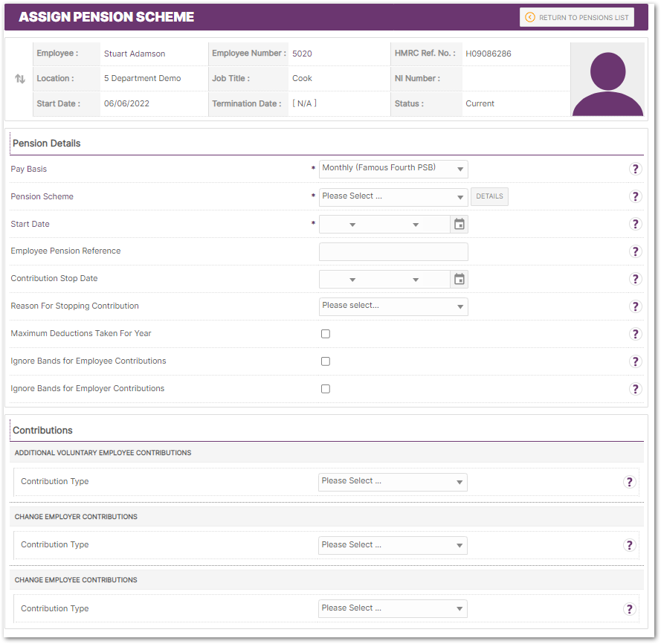The image size is (661, 644).
Task: Click Return to Pensions List button
Action: pos(577,17)
